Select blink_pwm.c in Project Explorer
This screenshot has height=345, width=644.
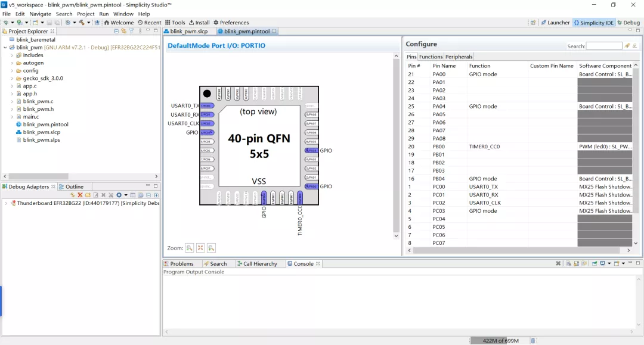(38, 101)
